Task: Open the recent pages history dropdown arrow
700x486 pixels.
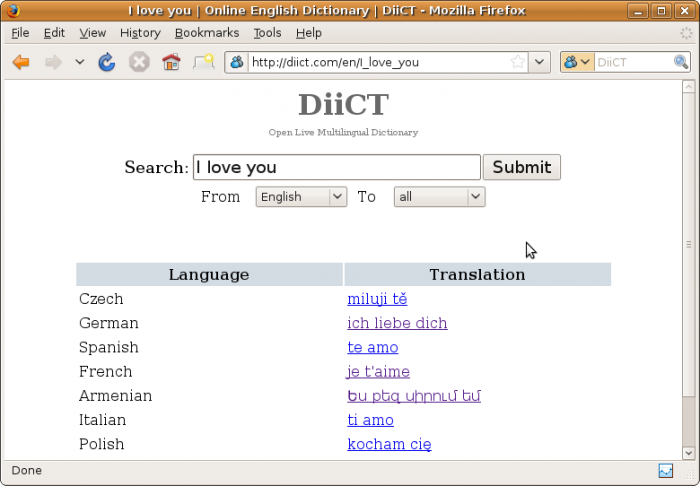Action: [x=79, y=62]
